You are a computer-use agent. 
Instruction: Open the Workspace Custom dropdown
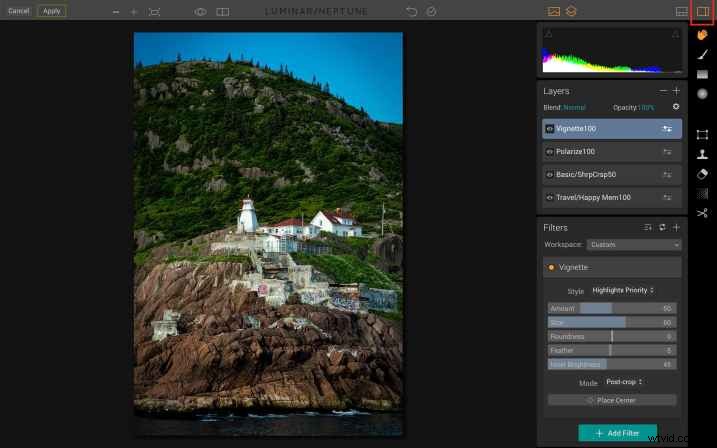[x=634, y=245]
